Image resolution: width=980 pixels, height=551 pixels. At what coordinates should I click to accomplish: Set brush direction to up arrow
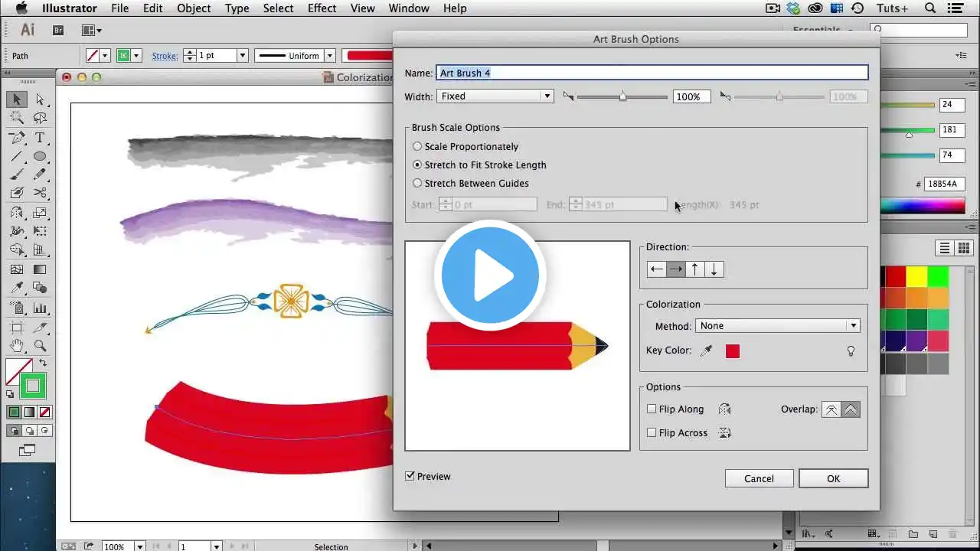point(694,269)
